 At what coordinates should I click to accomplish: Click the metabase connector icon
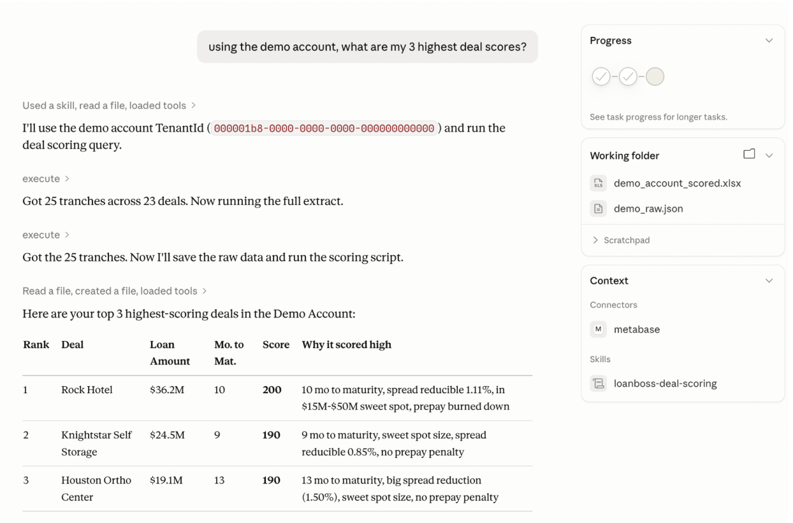click(598, 329)
